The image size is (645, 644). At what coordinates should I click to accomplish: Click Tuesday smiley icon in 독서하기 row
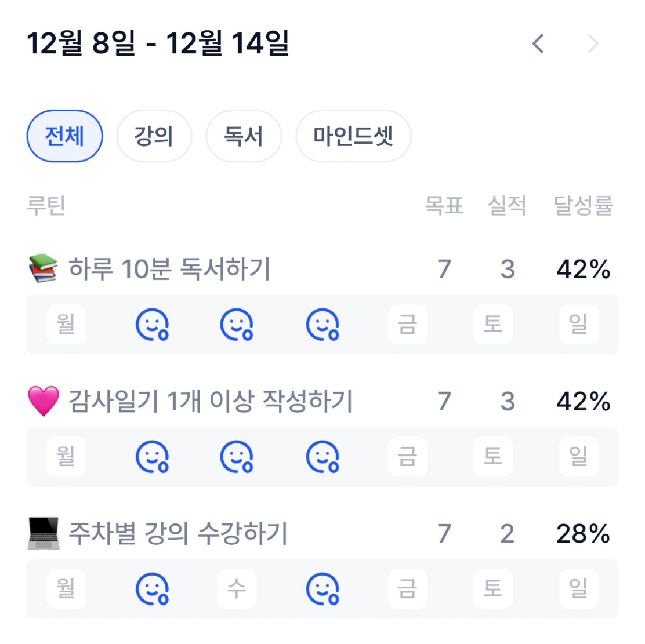coord(152,324)
